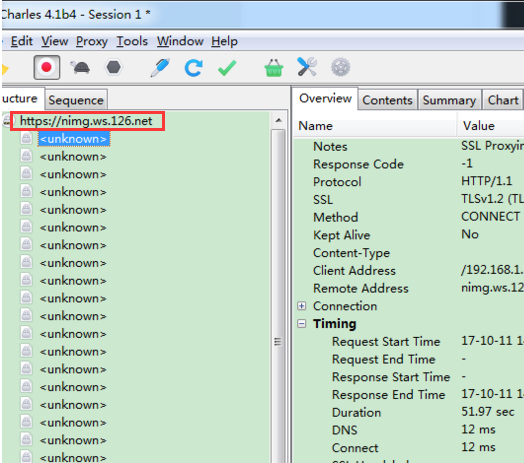Viewport: 524px width, 463px height.
Task: Open the Help menu
Action: [224, 41]
